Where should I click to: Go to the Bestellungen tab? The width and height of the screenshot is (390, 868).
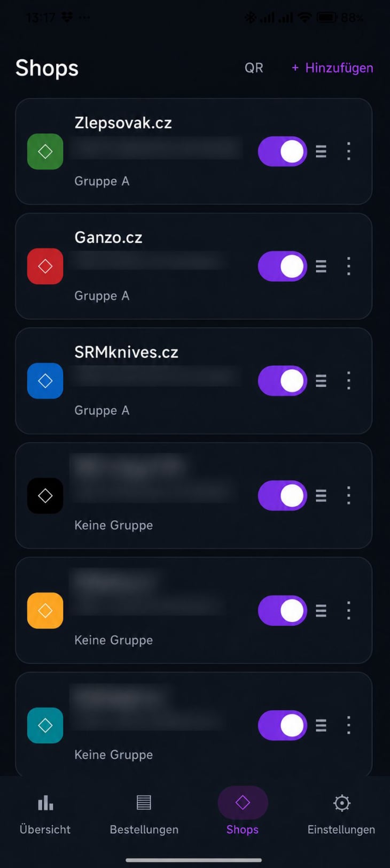click(144, 813)
